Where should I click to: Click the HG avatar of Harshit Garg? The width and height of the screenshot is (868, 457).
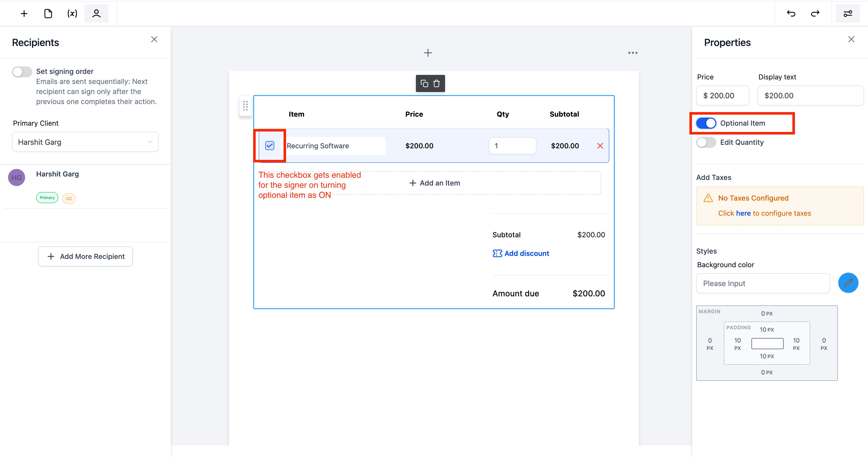17,177
